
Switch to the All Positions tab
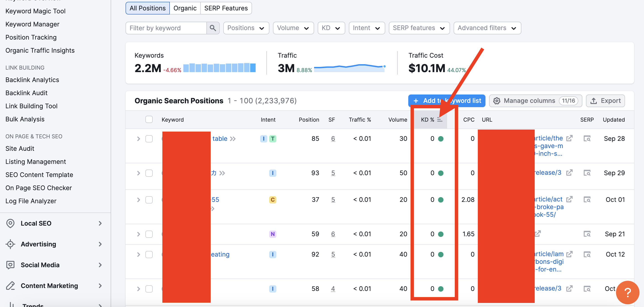[147, 8]
